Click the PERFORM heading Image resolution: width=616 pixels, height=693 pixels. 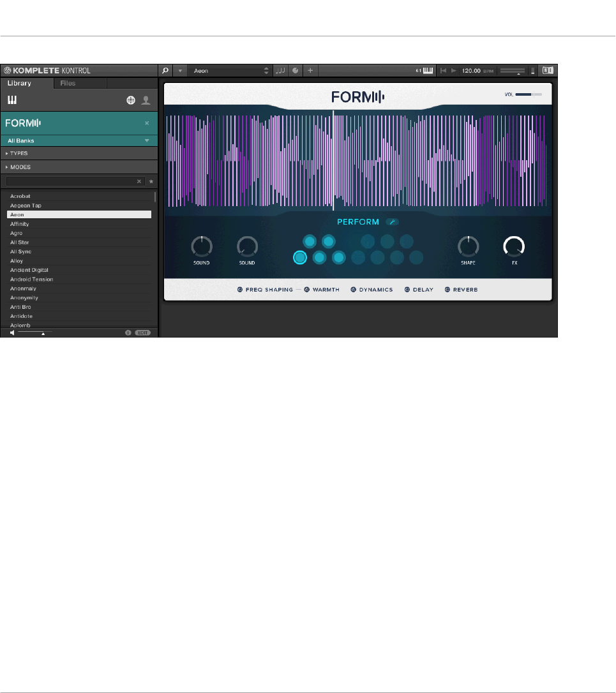point(358,222)
